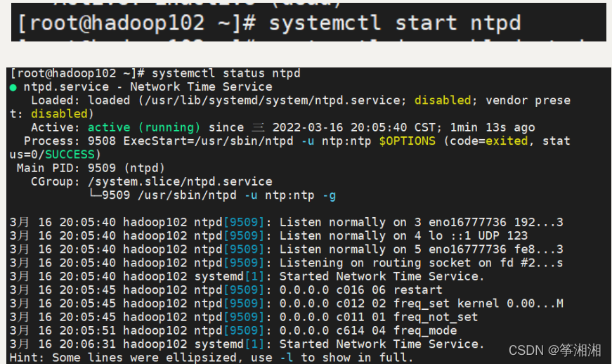Click log line 'c012 02 freq_set kernel'
Image resolution: width=612 pixels, height=364 pixels.
(x=287, y=304)
